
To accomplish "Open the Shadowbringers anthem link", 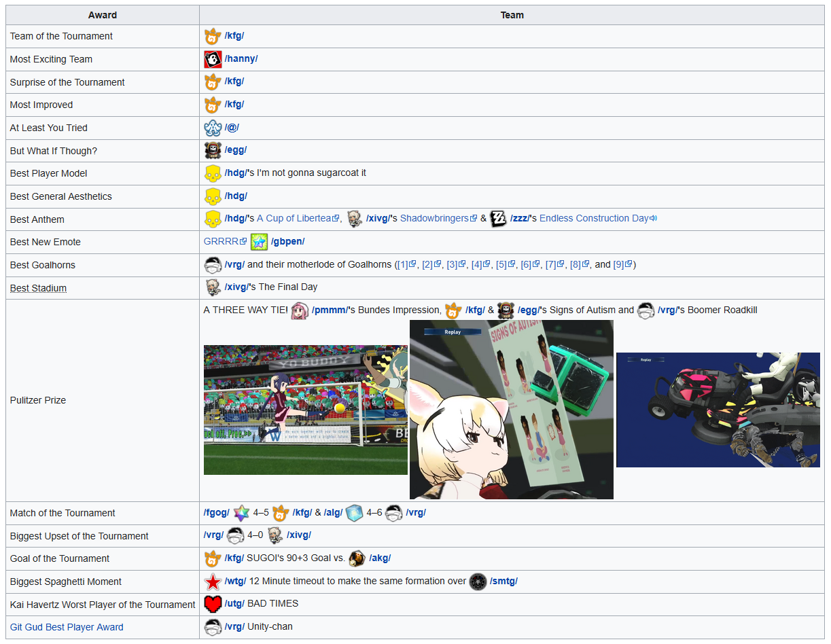I will [438, 218].
